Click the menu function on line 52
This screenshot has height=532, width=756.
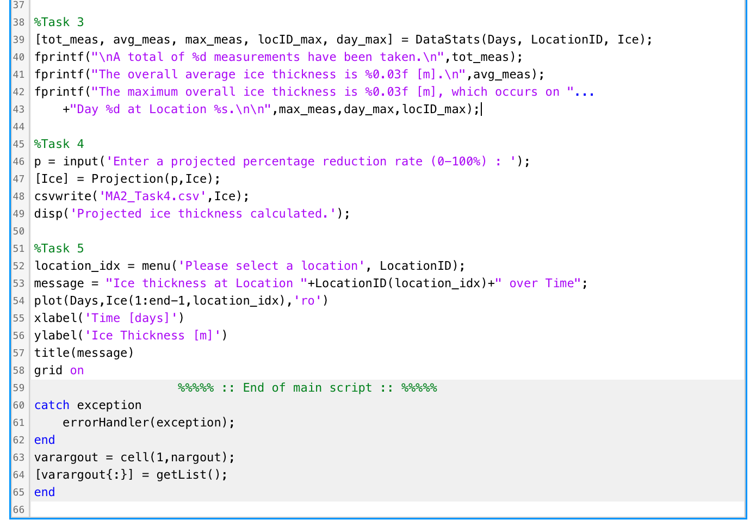pyautogui.click(x=157, y=265)
